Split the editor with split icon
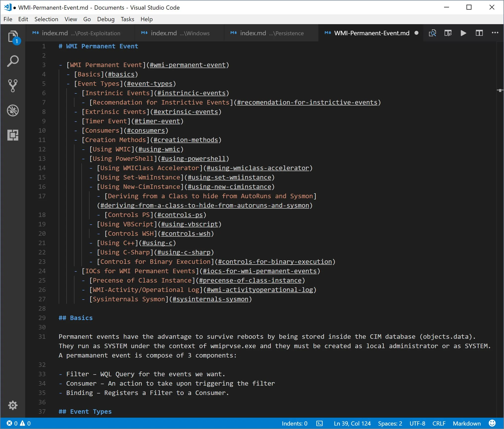This screenshot has height=429, width=504. pyautogui.click(x=479, y=33)
